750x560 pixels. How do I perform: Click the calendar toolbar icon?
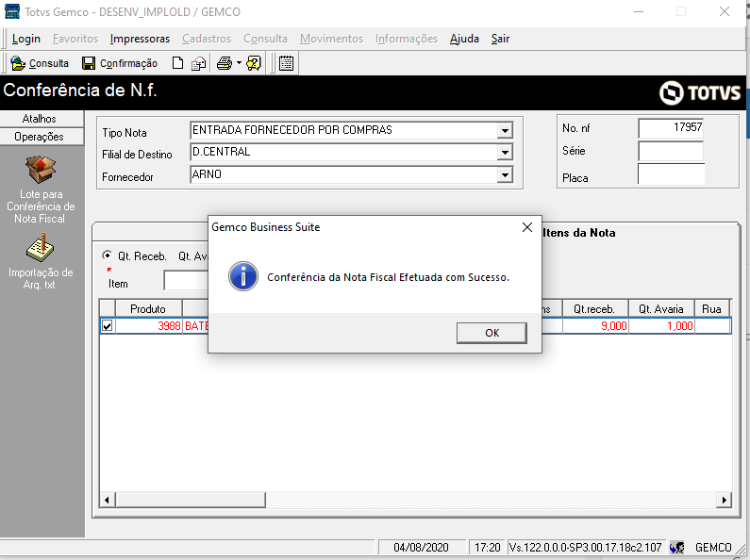[286, 63]
